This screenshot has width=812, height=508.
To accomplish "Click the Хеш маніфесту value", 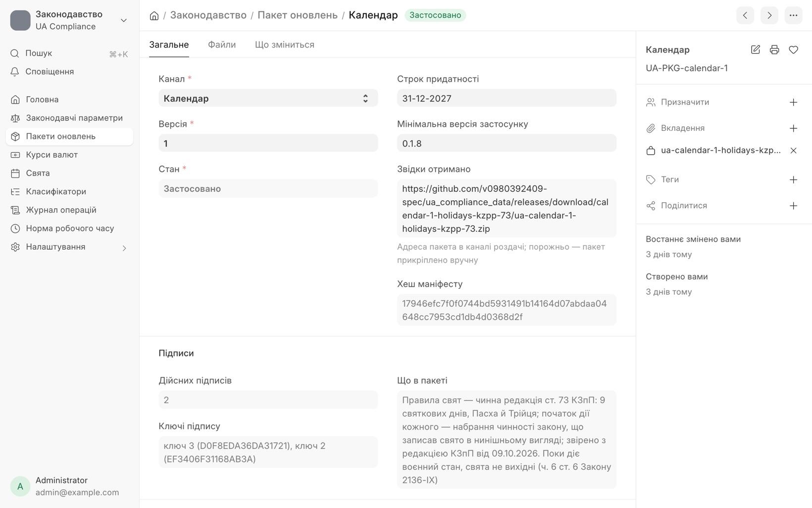I will (507, 310).
